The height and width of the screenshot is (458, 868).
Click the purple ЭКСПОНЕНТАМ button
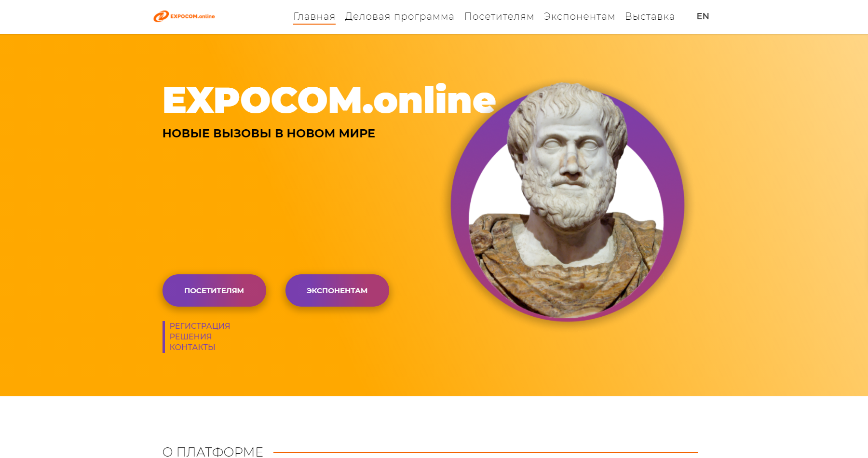pos(337,290)
